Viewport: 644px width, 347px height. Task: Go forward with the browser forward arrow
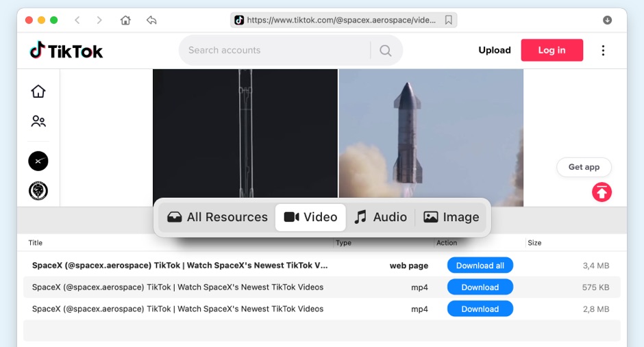click(99, 20)
